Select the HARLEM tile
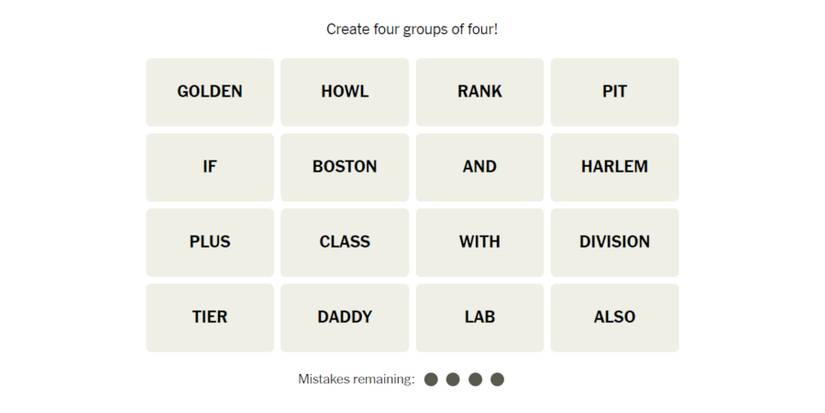 pyautogui.click(x=615, y=167)
